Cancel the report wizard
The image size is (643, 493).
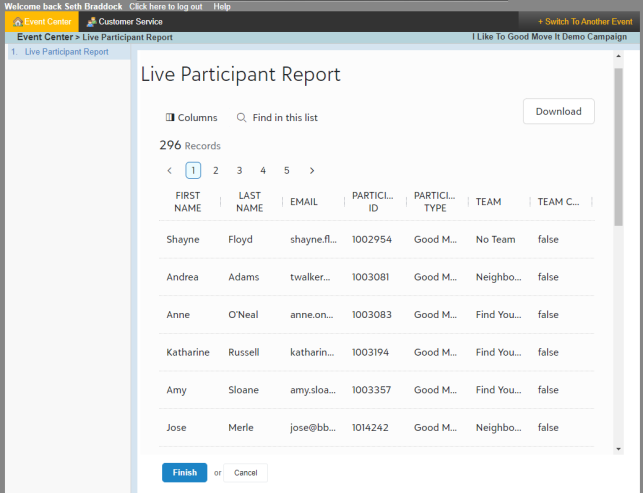[x=246, y=473]
